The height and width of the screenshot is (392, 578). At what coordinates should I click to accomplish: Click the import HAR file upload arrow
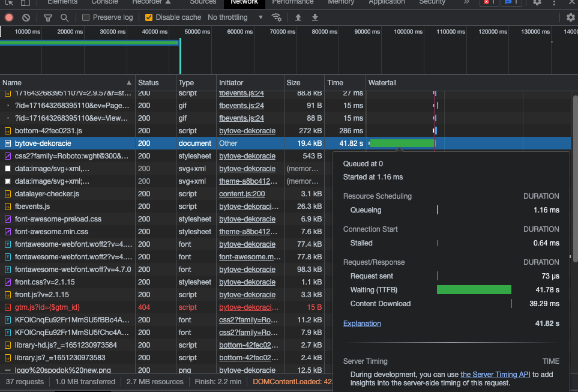pos(298,17)
